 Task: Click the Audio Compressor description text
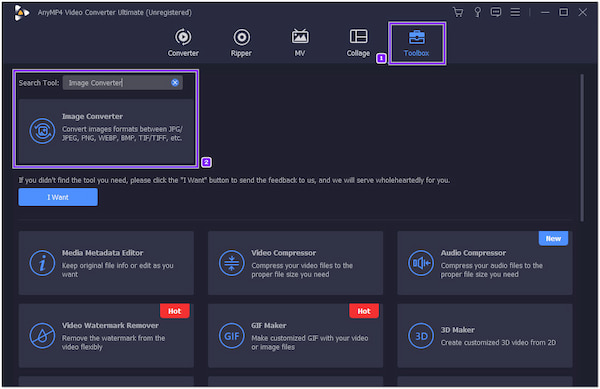492,270
